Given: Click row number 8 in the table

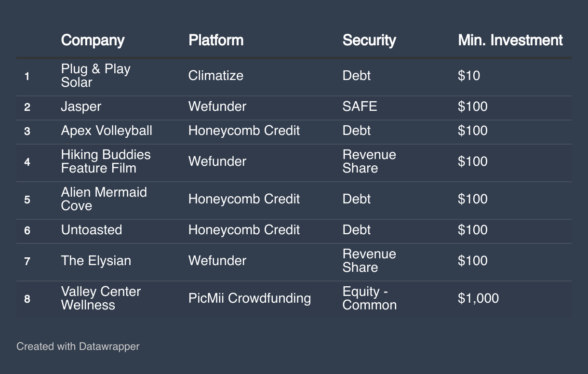Looking at the screenshot, I should coord(27,299).
